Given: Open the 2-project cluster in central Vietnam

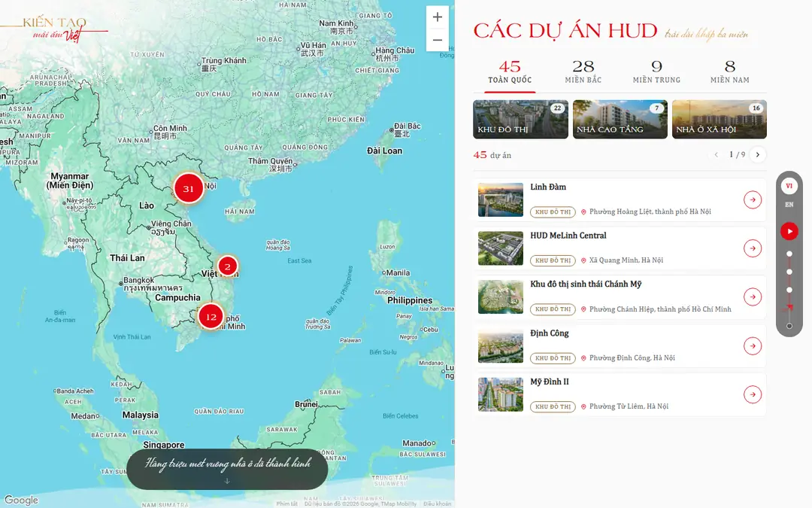Looking at the screenshot, I should pos(227,266).
